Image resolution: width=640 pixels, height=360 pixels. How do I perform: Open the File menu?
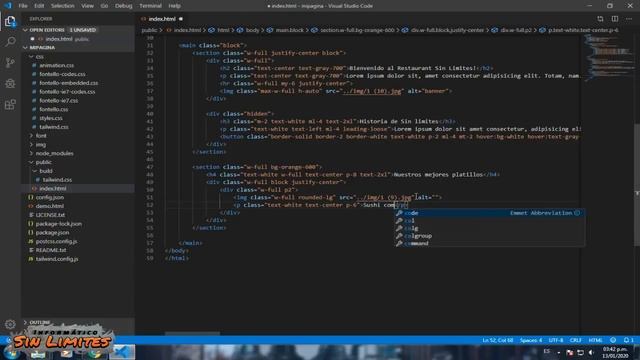coord(23,6)
